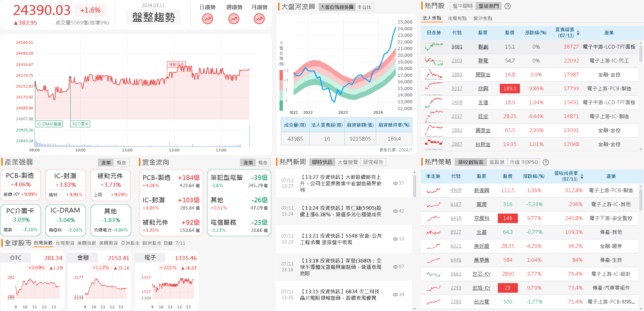
Task: Open the 旺宏 stock link
Action: 483,116
